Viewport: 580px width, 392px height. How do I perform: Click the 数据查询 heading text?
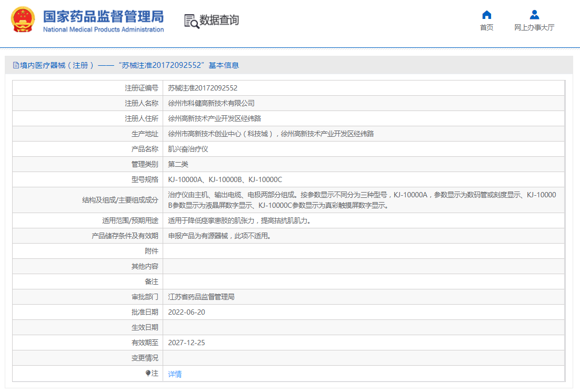coord(219,20)
